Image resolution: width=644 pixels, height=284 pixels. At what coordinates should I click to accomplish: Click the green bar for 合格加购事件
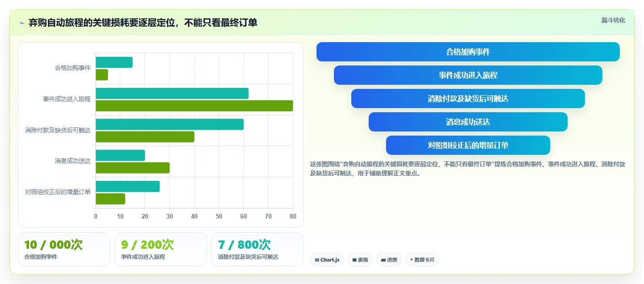point(102,75)
